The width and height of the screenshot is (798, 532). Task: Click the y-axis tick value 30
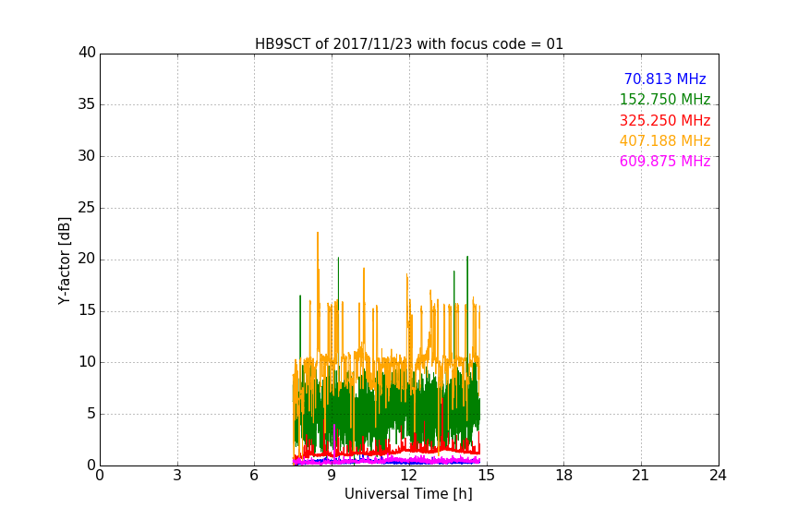coord(87,156)
